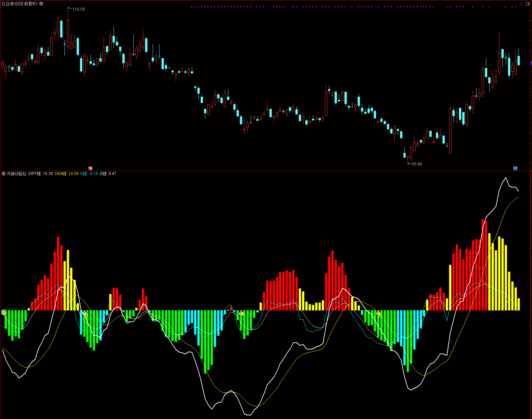The image size is (532, 419).
Task: Click the first magenta dot in top row
Action: (192, 7)
